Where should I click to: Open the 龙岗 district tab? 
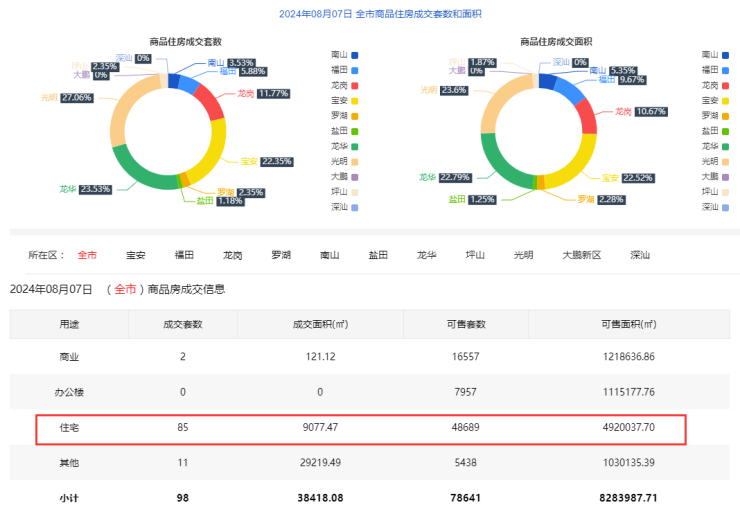pos(232,255)
